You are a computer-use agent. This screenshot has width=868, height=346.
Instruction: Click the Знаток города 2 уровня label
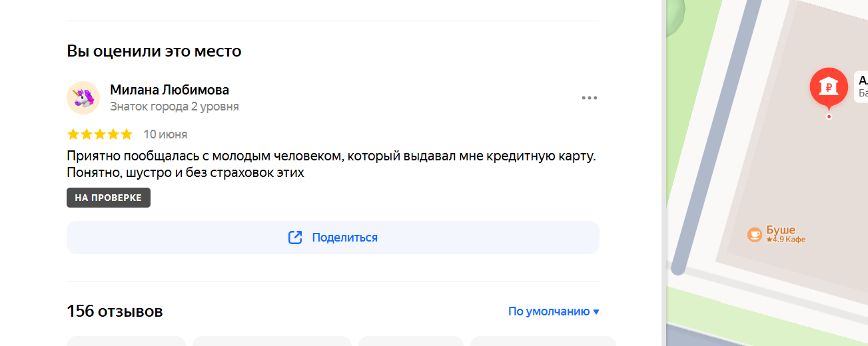pyautogui.click(x=175, y=106)
